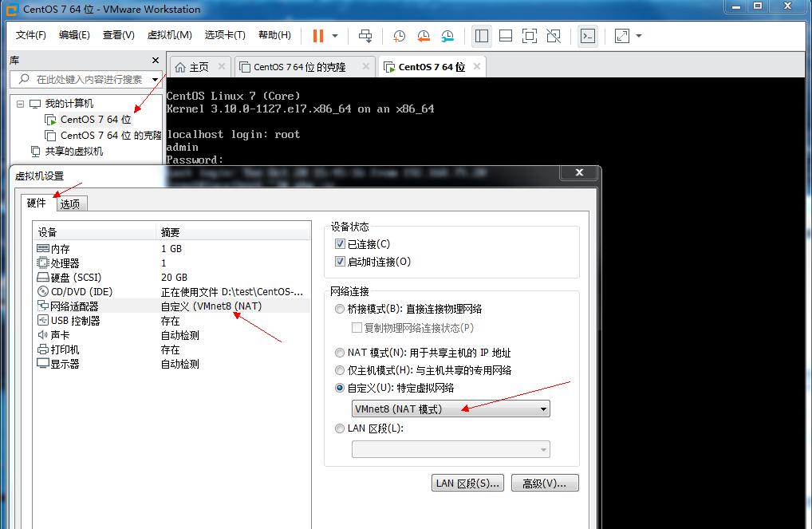Switch to the 选项 tab

(70, 203)
